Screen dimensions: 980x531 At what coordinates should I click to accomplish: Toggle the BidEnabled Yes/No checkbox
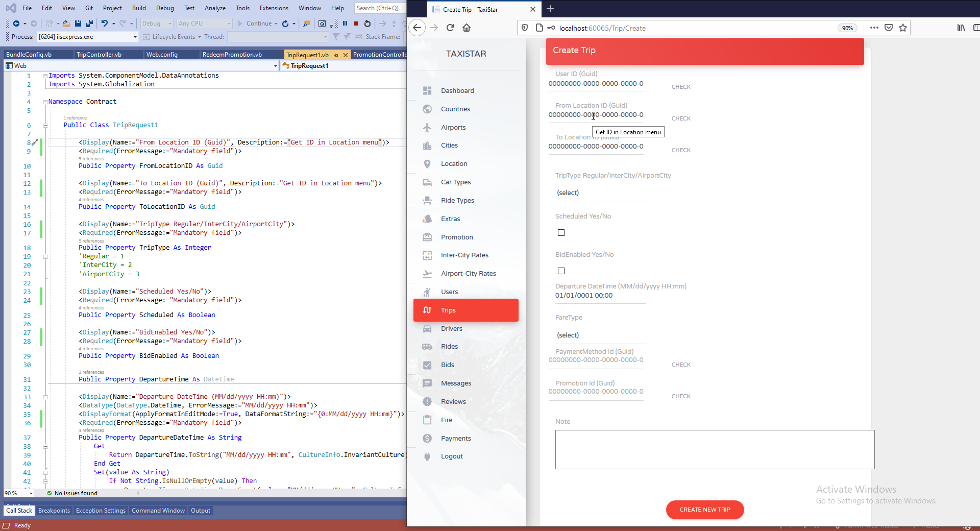(561, 271)
